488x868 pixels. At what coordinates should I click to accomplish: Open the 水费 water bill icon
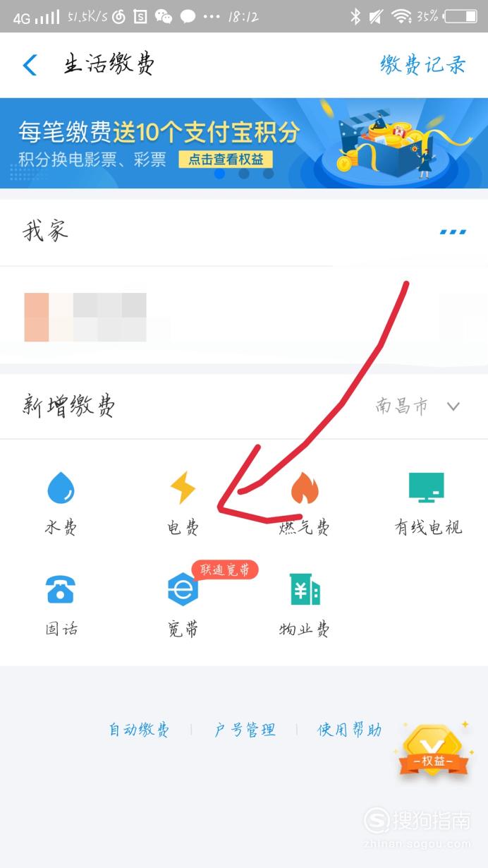61,487
